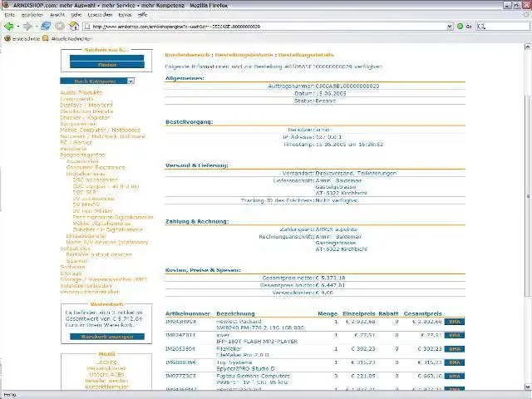
Task: Open the 'Consumer Electronics' subcategory
Action: click(96, 168)
